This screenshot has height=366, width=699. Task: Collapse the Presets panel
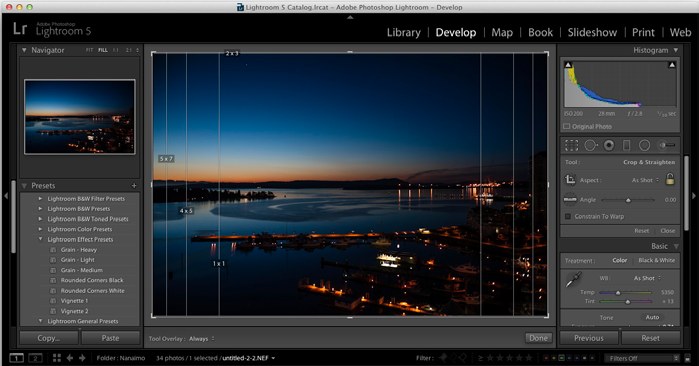24,185
